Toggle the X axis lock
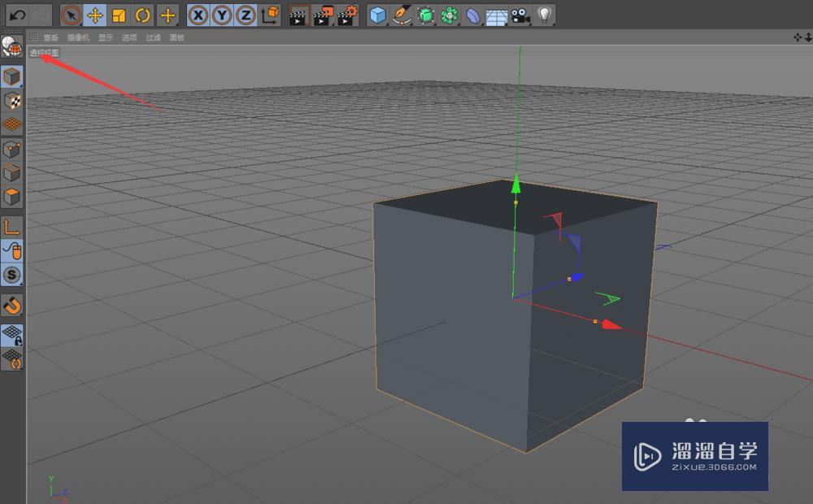813x504 pixels. (x=198, y=15)
